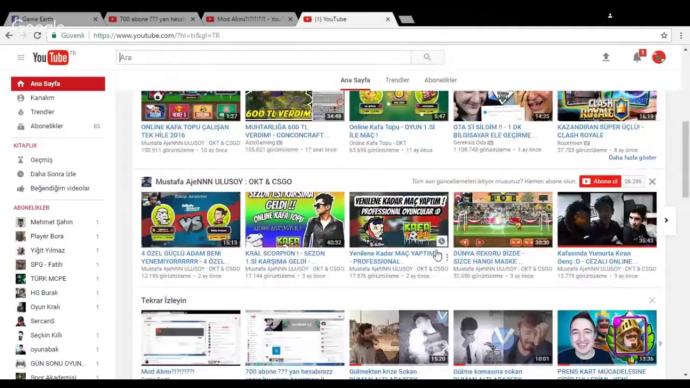Open the notifications bell

[637, 57]
